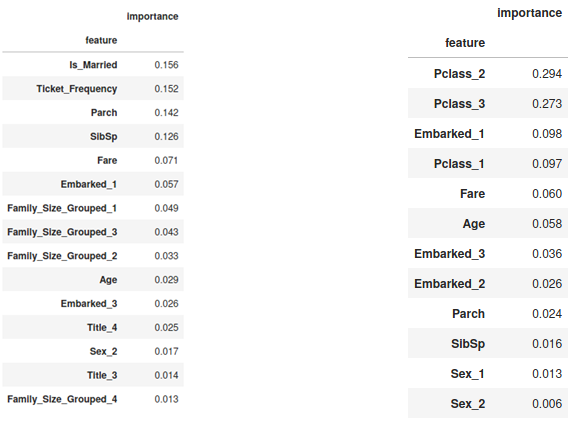
Task: Select the Title_4 feature label
Action: (102, 327)
